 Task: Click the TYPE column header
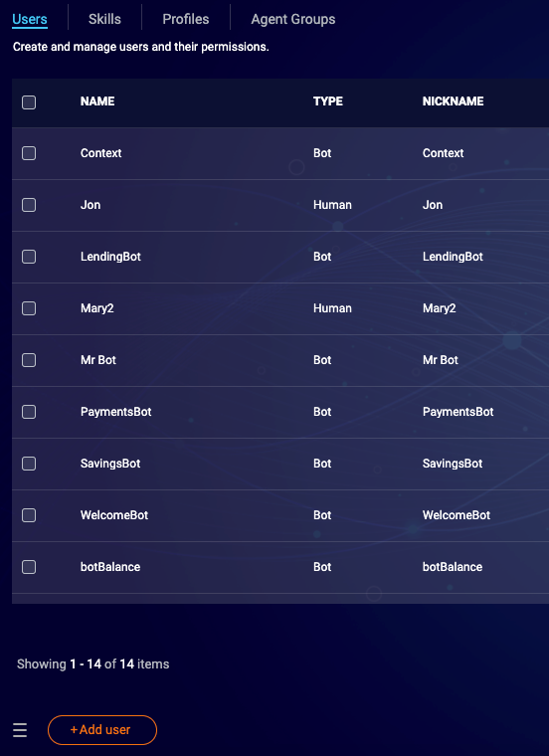pyautogui.click(x=328, y=101)
